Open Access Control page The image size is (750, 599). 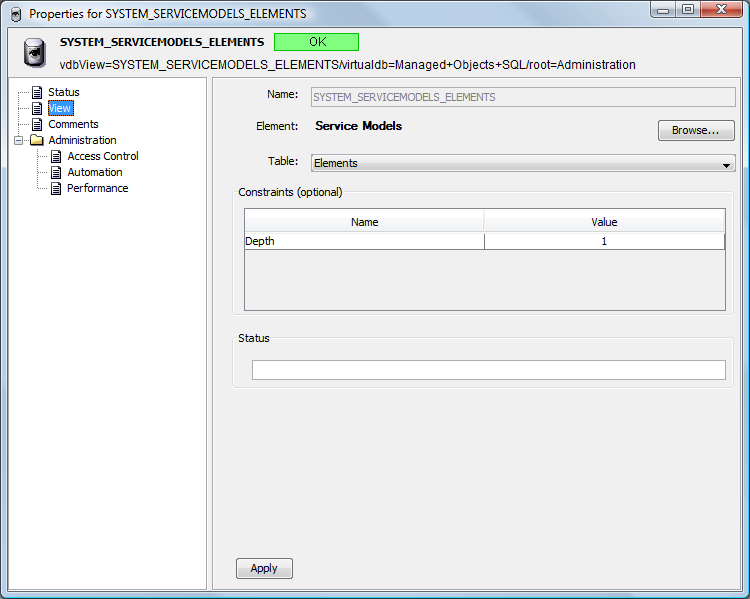[103, 156]
